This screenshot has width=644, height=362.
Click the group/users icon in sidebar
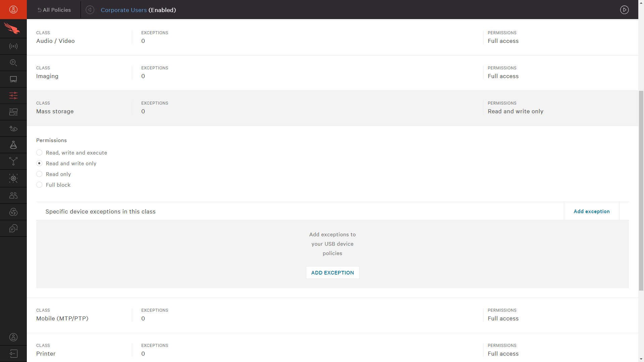(x=13, y=195)
